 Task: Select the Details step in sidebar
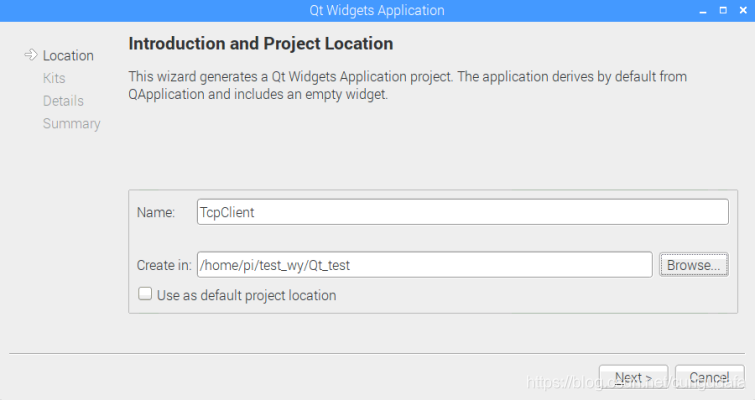click(63, 101)
